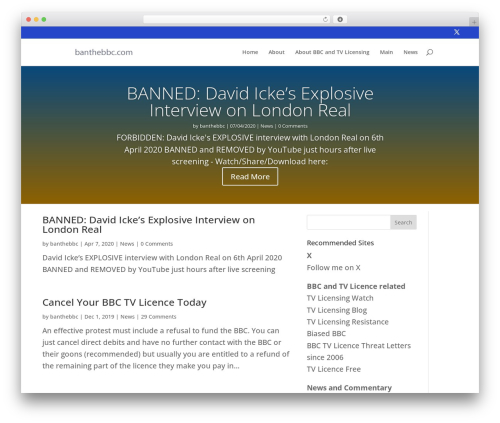Open 29 Comments on the Cancel licence post

click(x=159, y=317)
